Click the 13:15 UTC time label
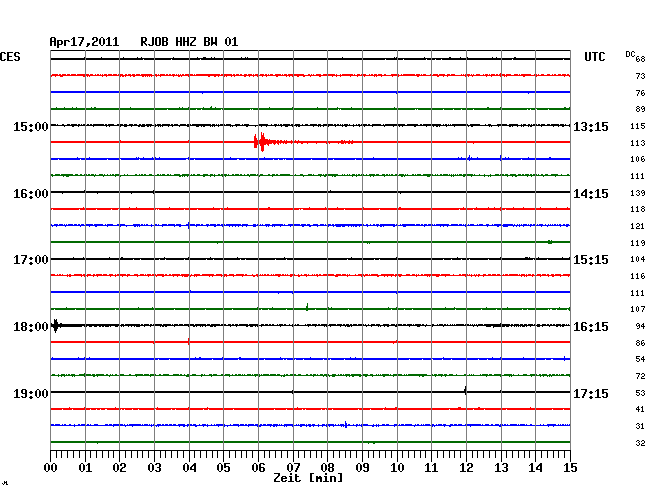 591,126
